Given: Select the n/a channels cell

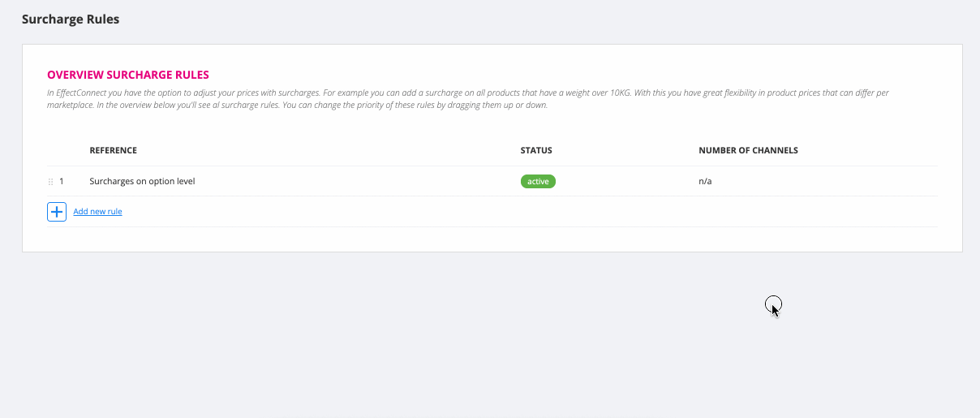Looking at the screenshot, I should pos(705,182).
